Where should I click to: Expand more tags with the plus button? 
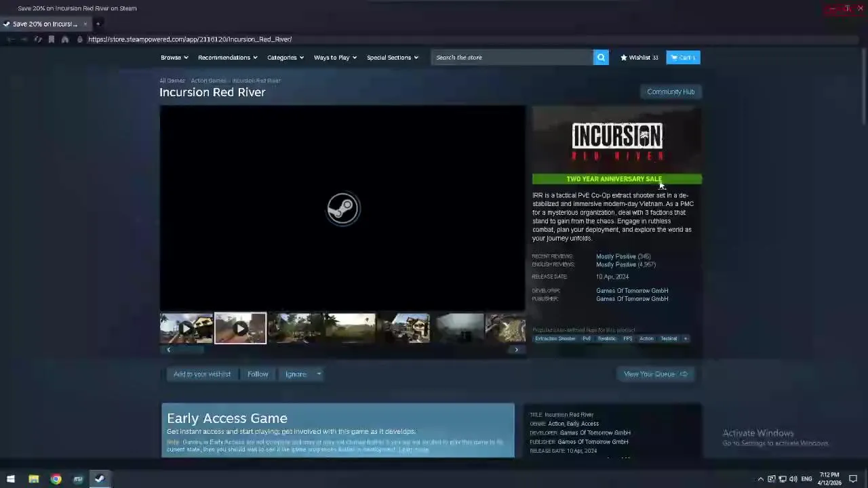click(686, 338)
